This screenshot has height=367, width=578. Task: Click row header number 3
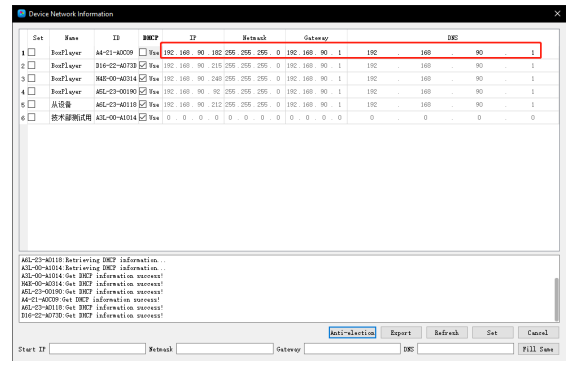point(23,78)
